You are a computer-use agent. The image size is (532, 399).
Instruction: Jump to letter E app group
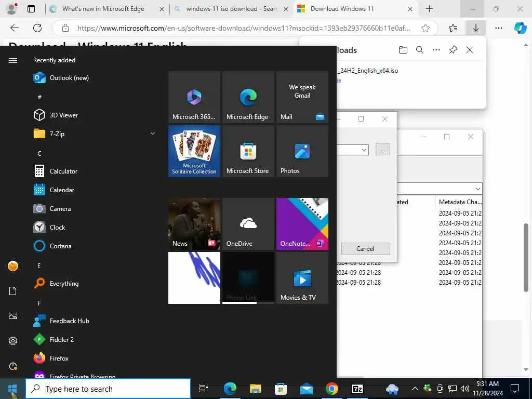click(x=39, y=265)
